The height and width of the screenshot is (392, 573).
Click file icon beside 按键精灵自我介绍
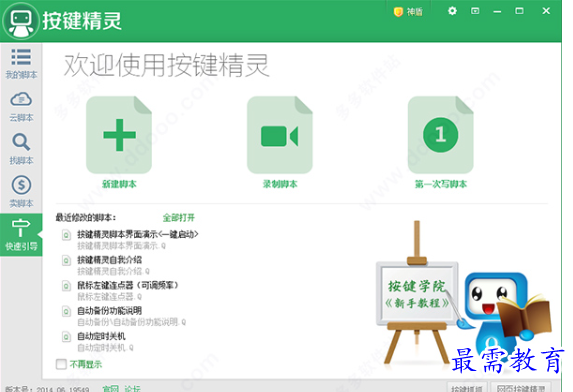pos(66,261)
